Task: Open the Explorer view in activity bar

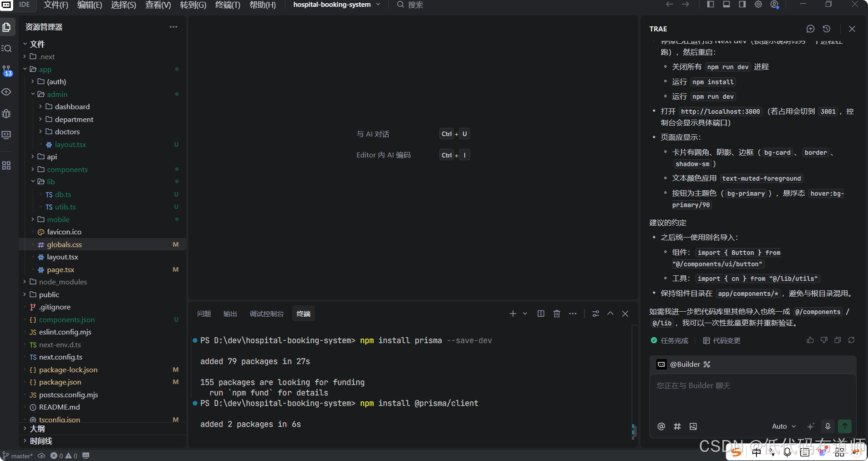Action: click(x=7, y=26)
